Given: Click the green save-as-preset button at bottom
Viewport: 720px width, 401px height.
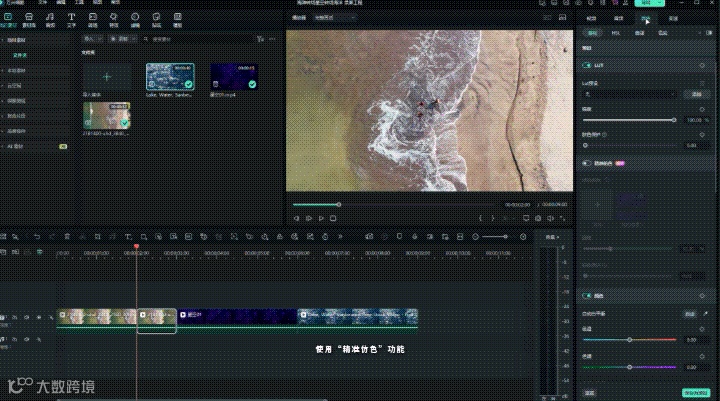Looking at the screenshot, I should click(696, 393).
